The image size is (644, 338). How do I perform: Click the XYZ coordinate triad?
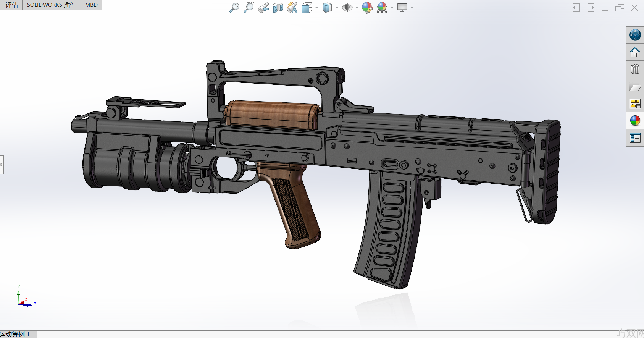click(25, 296)
